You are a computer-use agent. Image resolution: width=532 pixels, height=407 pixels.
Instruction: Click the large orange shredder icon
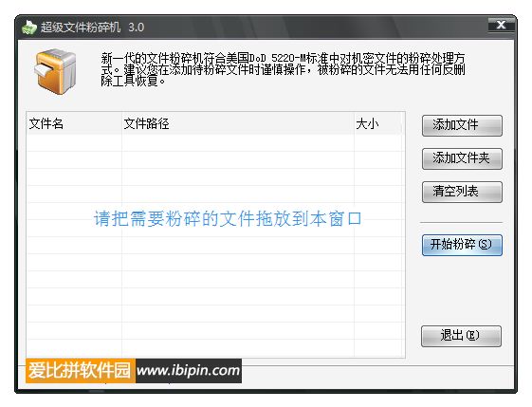pos(55,71)
